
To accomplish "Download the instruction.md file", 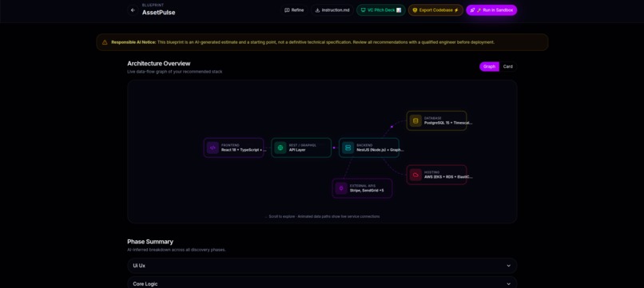I will (x=332, y=10).
